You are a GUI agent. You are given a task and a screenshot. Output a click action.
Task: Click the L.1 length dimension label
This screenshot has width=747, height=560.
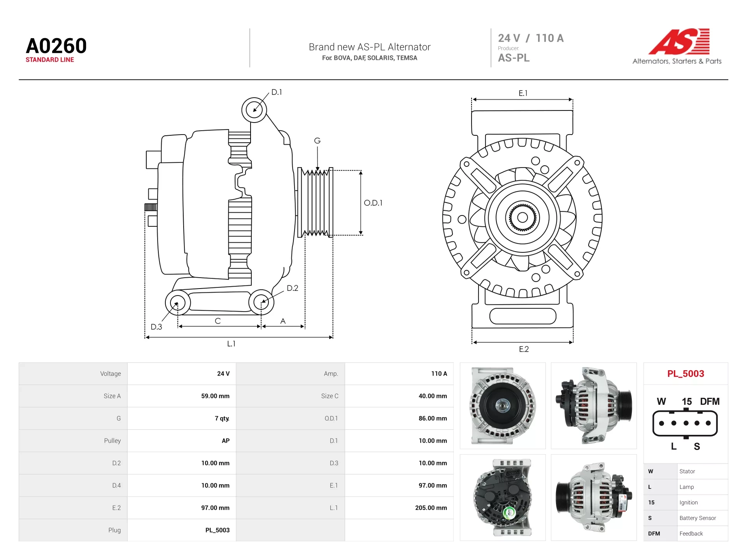231,344
